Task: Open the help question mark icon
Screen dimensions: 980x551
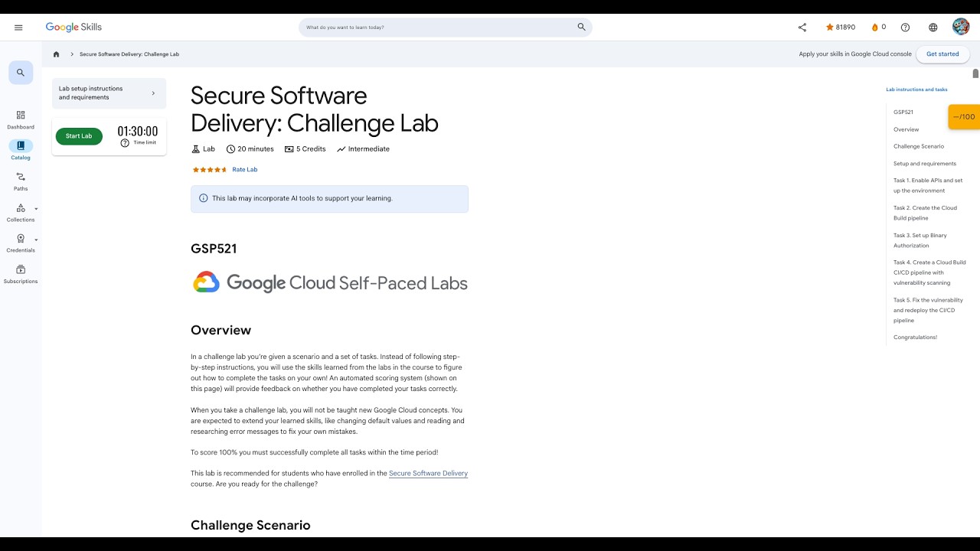Action: (905, 28)
